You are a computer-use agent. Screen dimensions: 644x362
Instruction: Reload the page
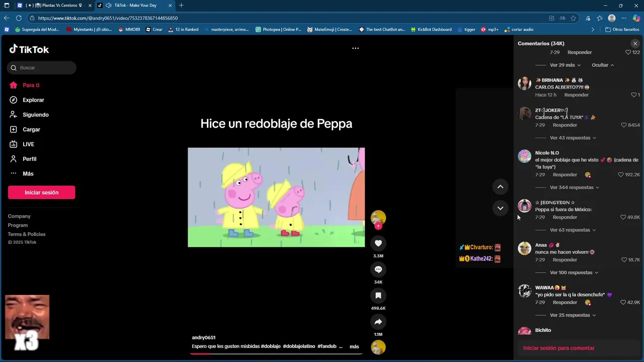click(19, 18)
